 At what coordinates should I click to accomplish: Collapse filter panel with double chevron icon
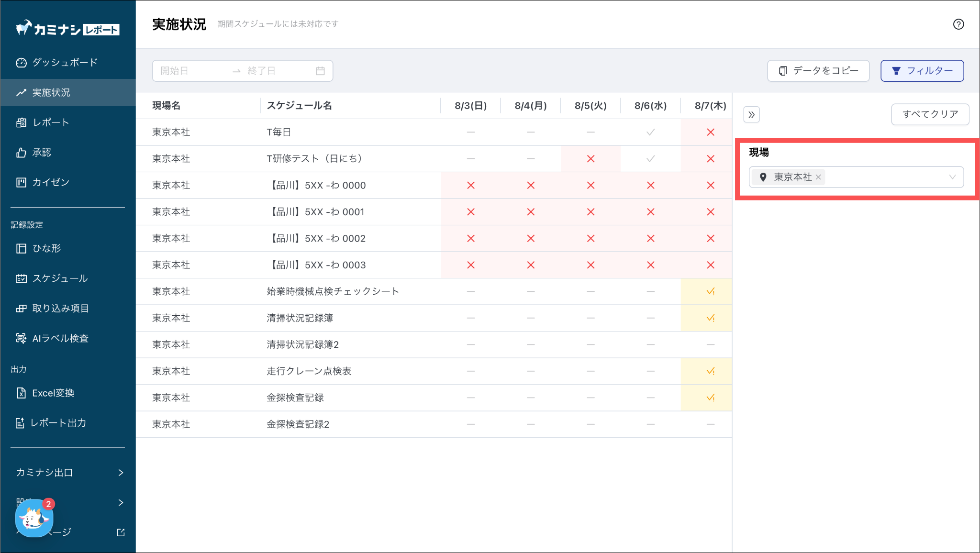[751, 115]
